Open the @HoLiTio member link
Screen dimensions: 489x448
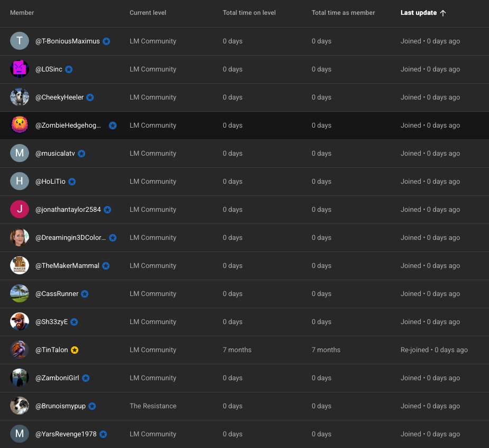[50, 182]
